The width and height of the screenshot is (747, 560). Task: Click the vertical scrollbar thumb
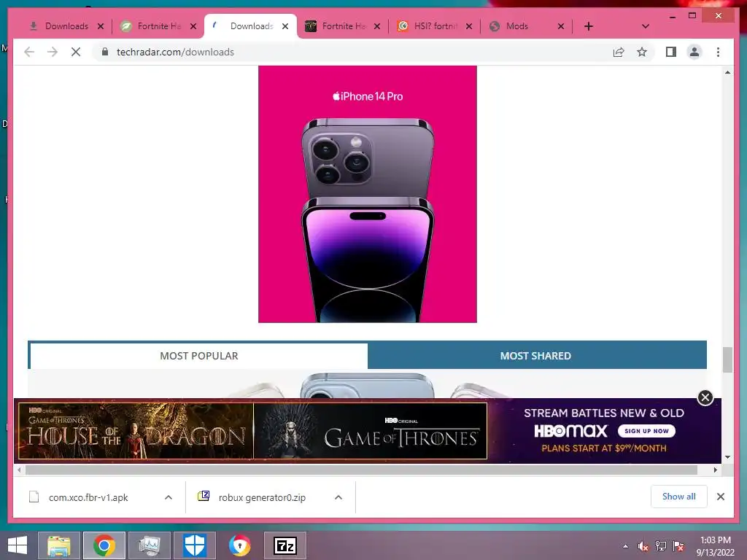point(727,360)
